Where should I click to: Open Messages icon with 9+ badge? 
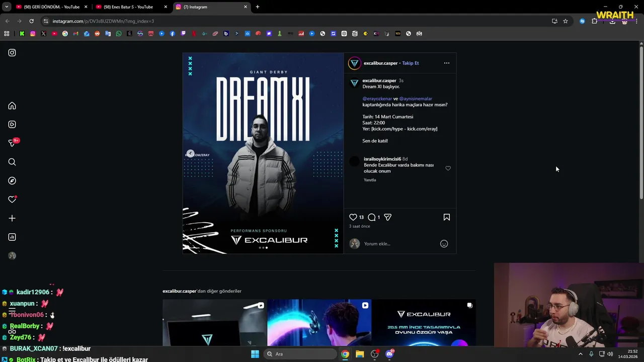coord(12,143)
